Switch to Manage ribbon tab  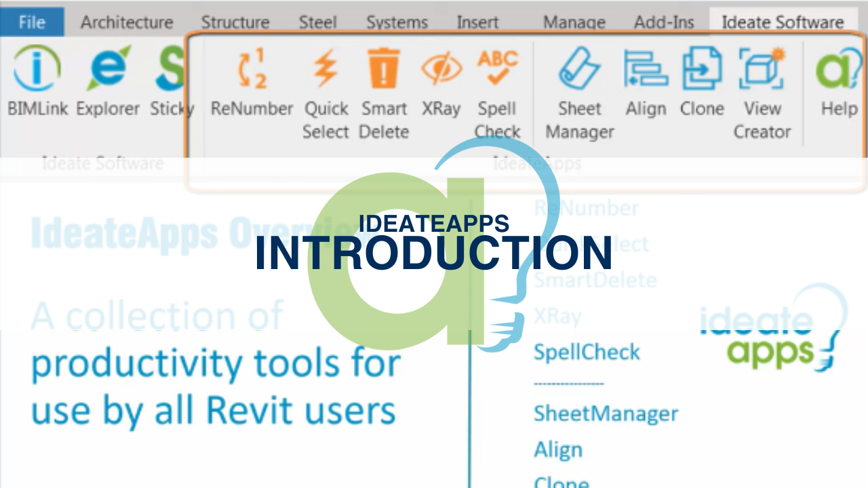click(x=574, y=22)
